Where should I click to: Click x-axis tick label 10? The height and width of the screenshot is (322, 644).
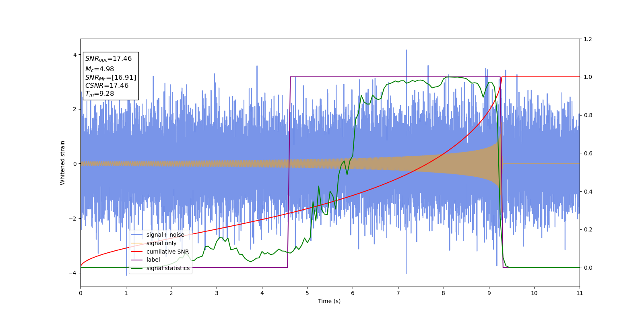tap(534, 293)
